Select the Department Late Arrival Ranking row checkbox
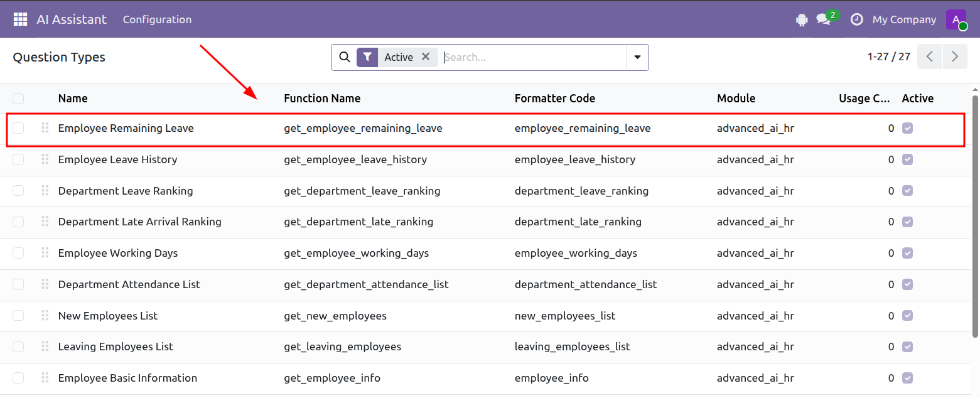This screenshot has height=398, width=980. coord(18,222)
